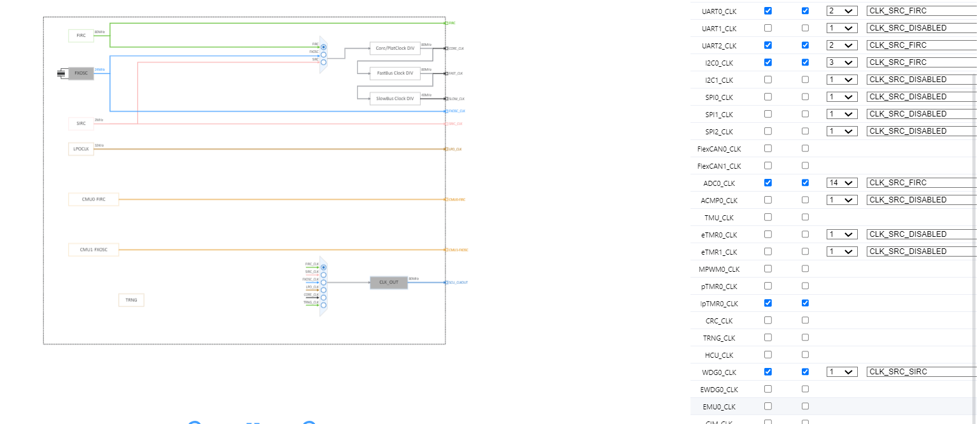This screenshot has height=424, width=980.
Task: Click the FIRC clock source block
Action: (81, 36)
